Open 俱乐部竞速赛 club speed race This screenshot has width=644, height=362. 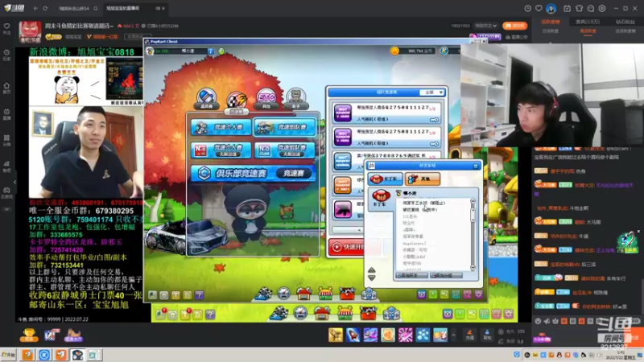point(253,173)
